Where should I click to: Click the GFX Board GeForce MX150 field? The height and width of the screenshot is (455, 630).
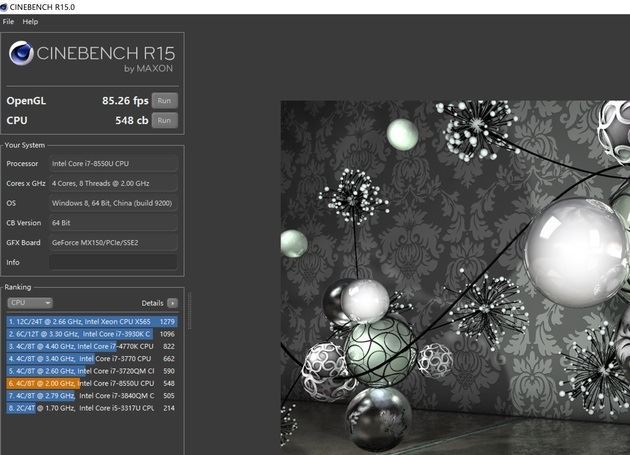point(113,242)
